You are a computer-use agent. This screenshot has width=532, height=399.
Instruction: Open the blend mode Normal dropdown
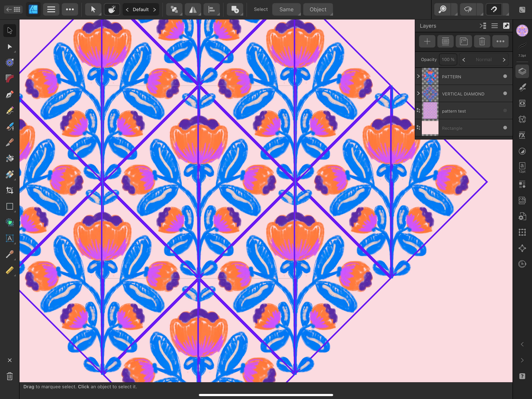click(484, 59)
